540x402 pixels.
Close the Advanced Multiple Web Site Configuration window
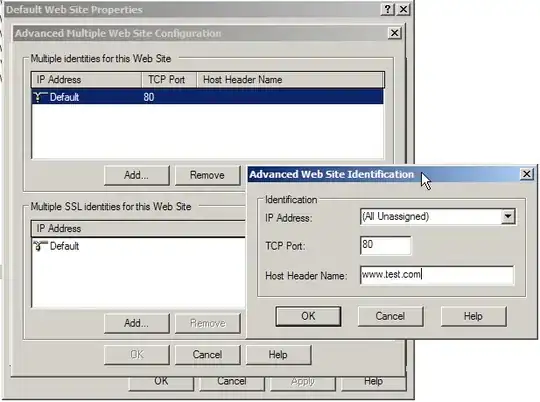pyautogui.click(x=395, y=33)
